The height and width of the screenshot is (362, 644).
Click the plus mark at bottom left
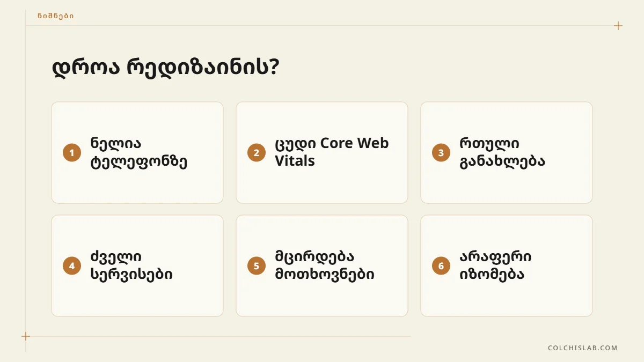(x=26, y=336)
